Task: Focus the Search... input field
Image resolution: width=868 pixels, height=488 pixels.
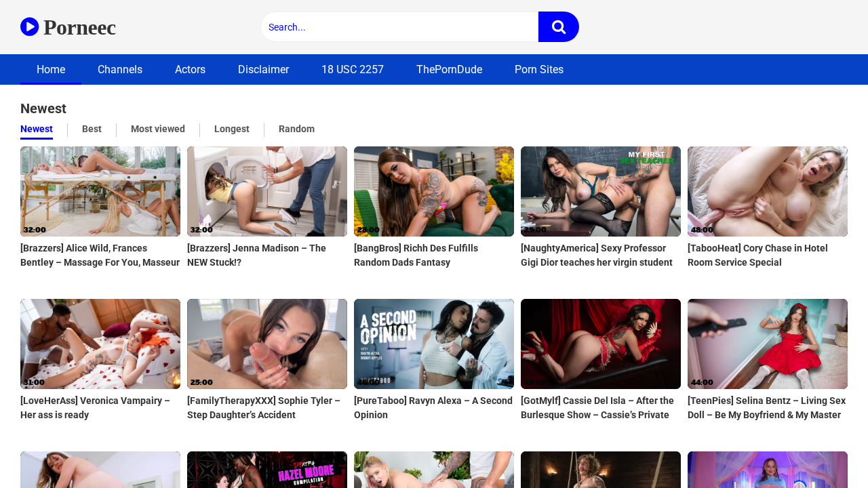Action: 399,27
